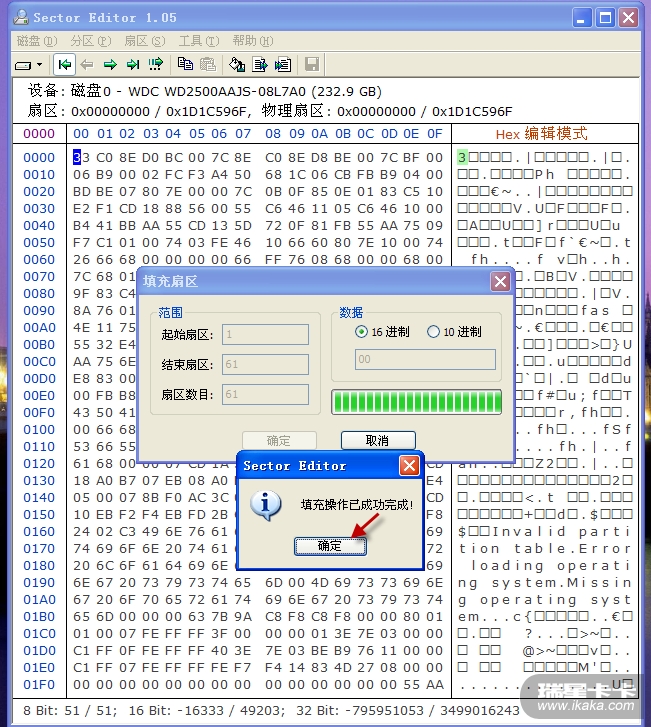Click the import sectors from file icon
Screen dimensions: 651x727
tap(283, 65)
